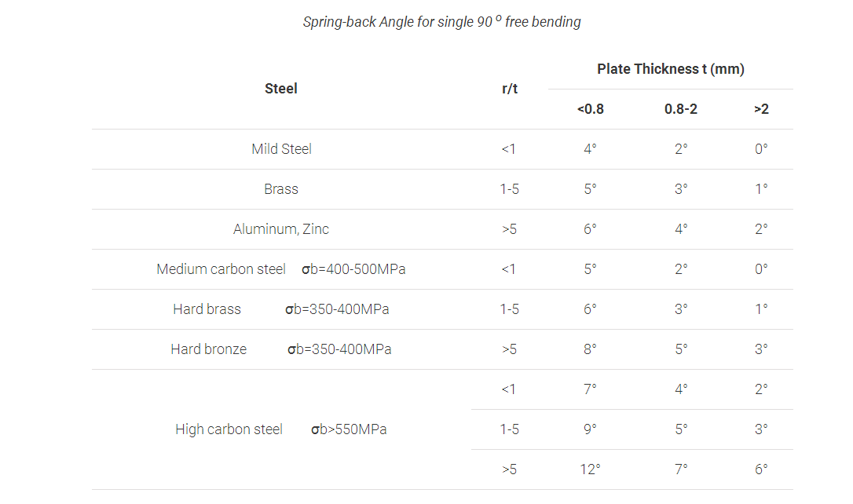This screenshot has height=504, width=853.
Task: Click the 9° spring-back value
Action: (x=591, y=429)
